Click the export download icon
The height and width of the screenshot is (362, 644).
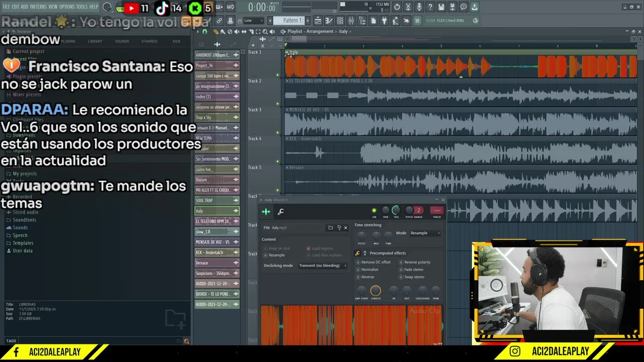(x=474, y=7)
